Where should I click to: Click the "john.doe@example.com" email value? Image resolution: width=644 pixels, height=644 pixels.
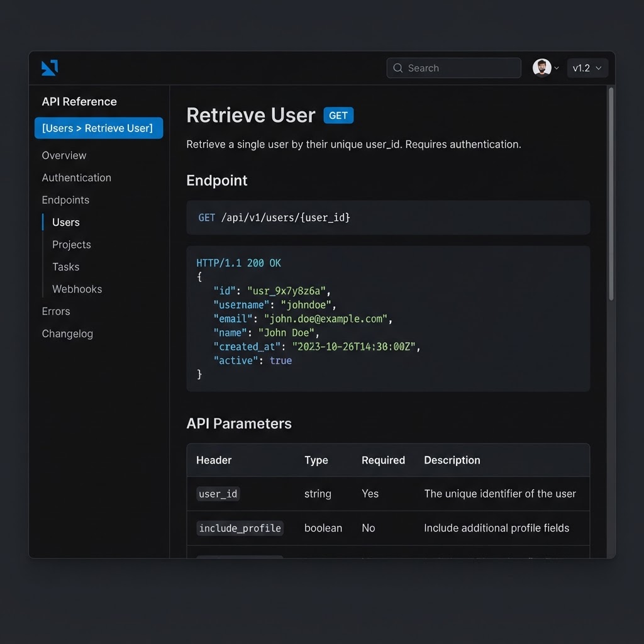point(326,319)
